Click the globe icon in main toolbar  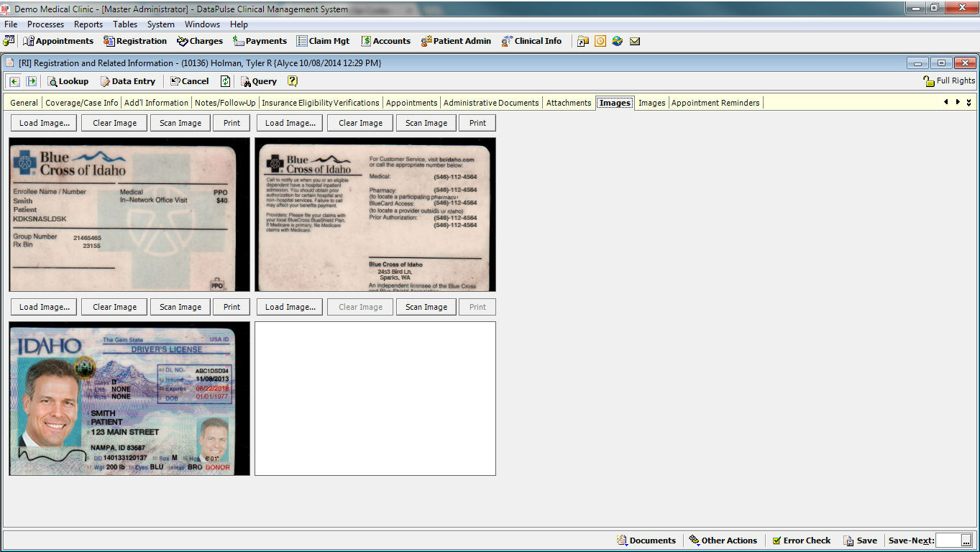(x=617, y=41)
